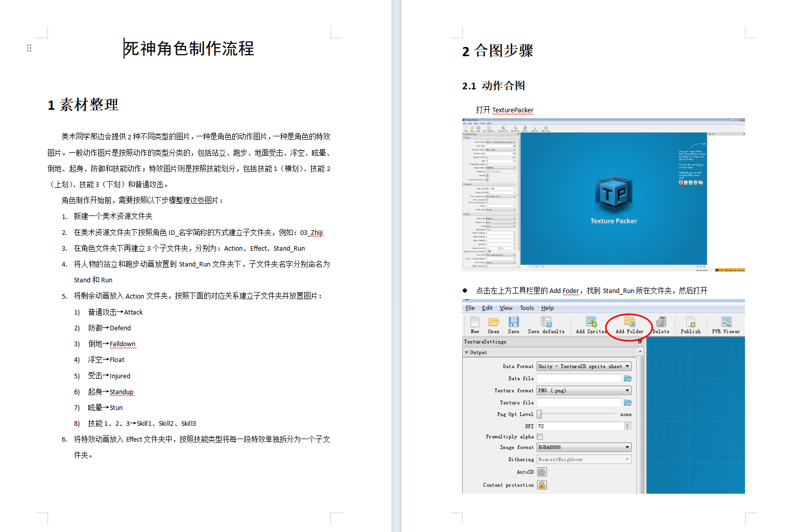Open the Help menu

547,308
